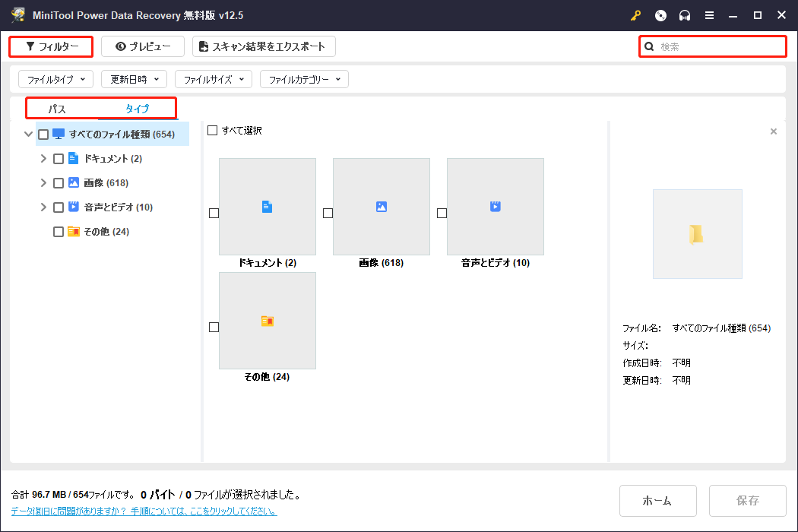The height and width of the screenshot is (532, 798).
Task: Tick checkbox beside その他 thumbnail
Action: tap(214, 327)
